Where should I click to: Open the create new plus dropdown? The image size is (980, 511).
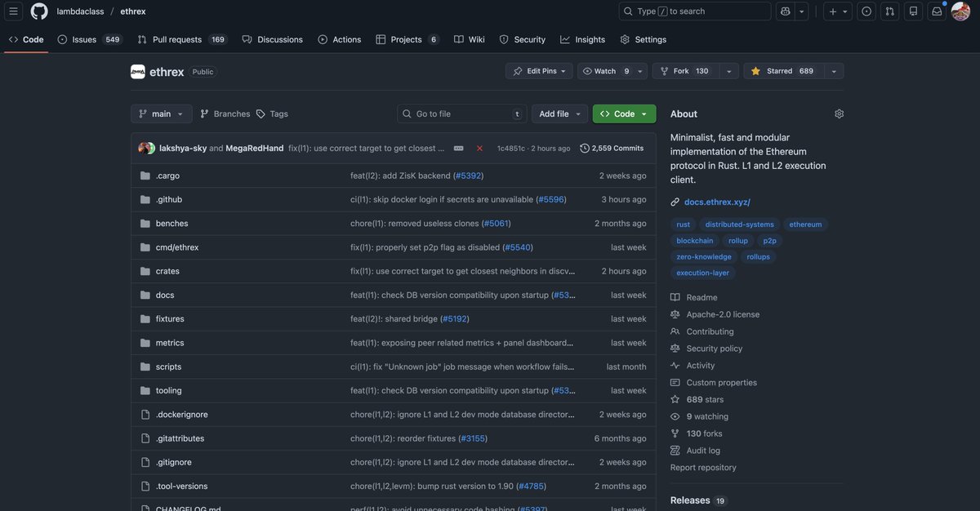[837, 11]
